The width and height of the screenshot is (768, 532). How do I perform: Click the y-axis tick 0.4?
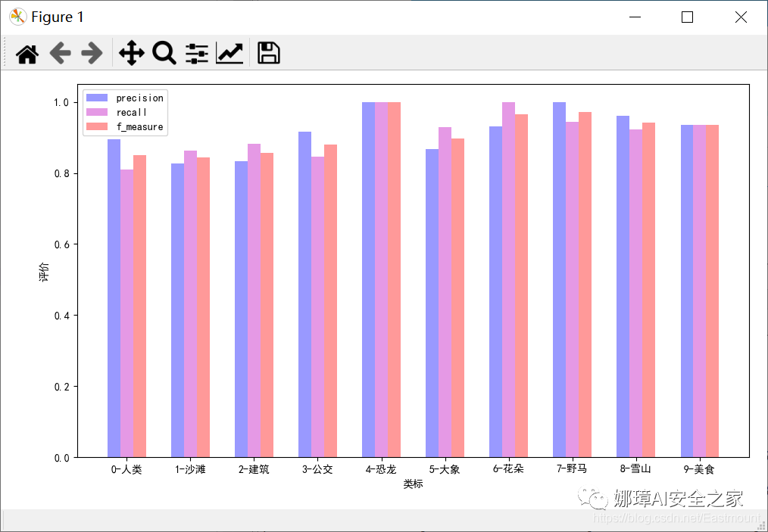[x=61, y=315]
